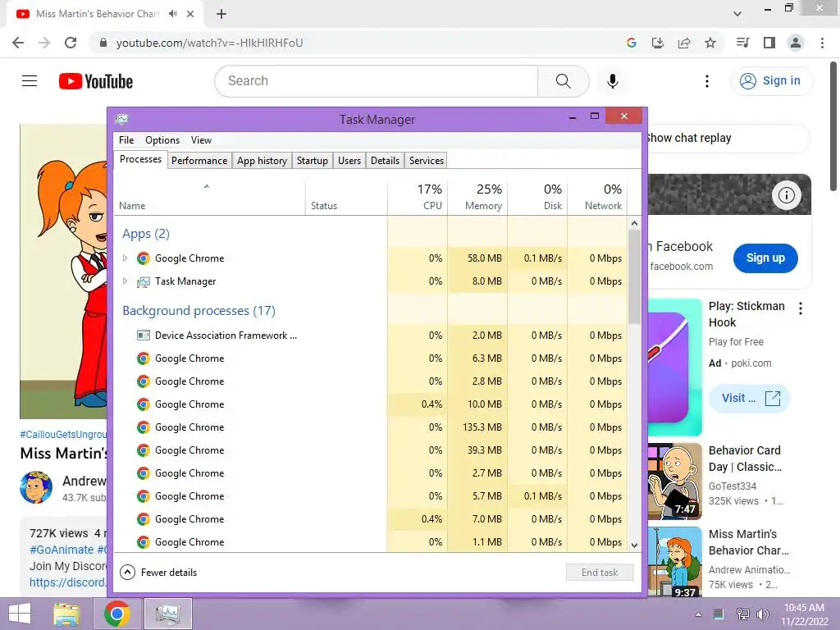Click Facebook Sign up button
Screen dimensions: 840x630
(x=765, y=258)
